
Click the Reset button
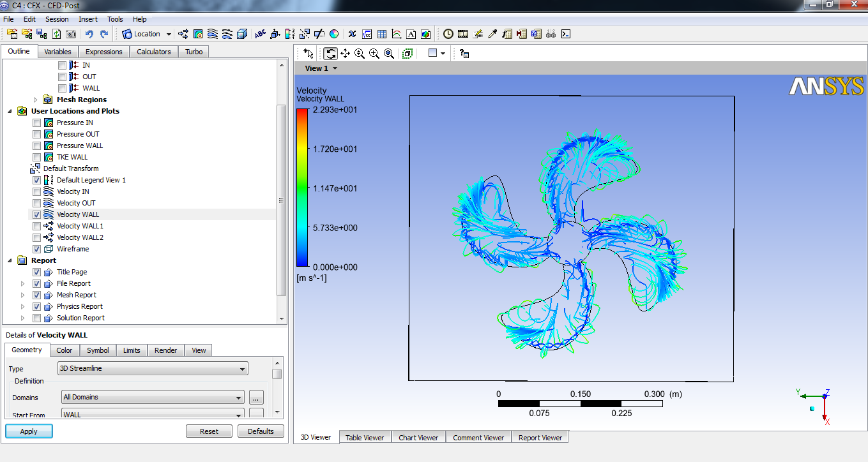click(209, 431)
